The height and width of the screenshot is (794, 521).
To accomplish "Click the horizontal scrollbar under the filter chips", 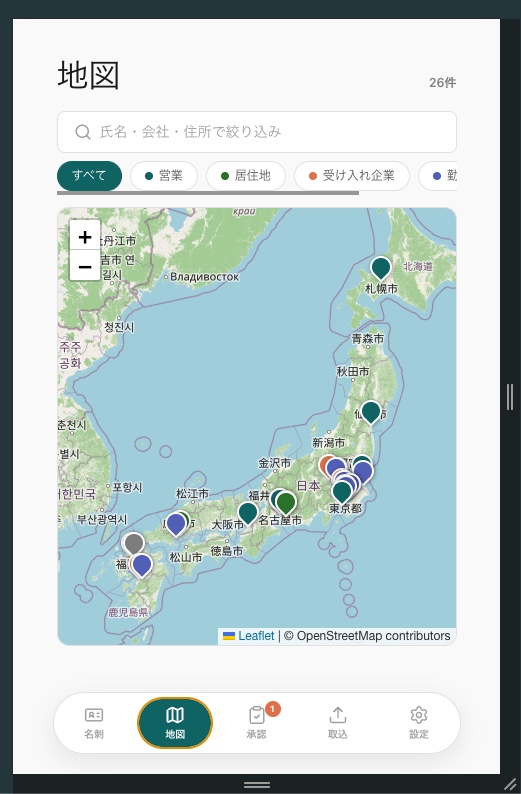I will (x=208, y=193).
